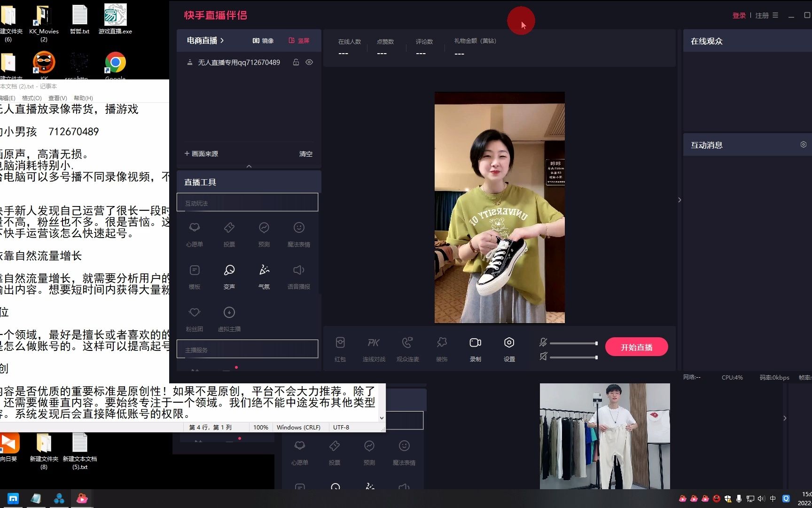
Task: Click the 登录 login link
Action: point(739,16)
